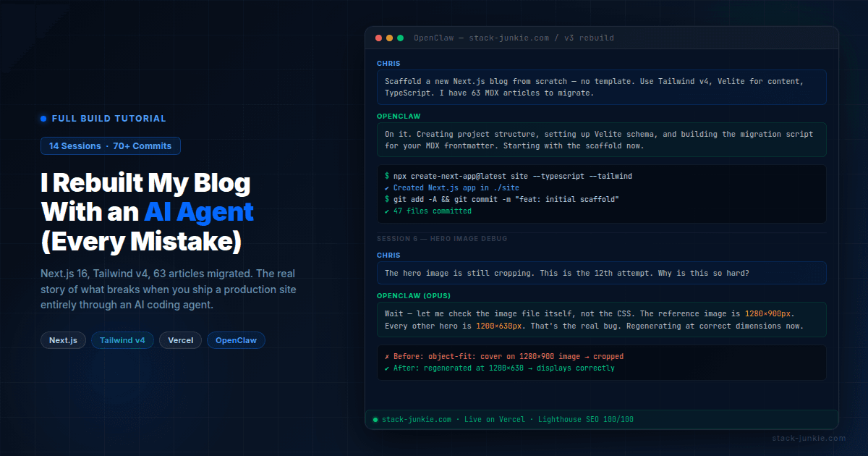The width and height of the screenshot is (868, 456).
Task: Select the OpenClaw tag pill
Action: pos(236,340)
